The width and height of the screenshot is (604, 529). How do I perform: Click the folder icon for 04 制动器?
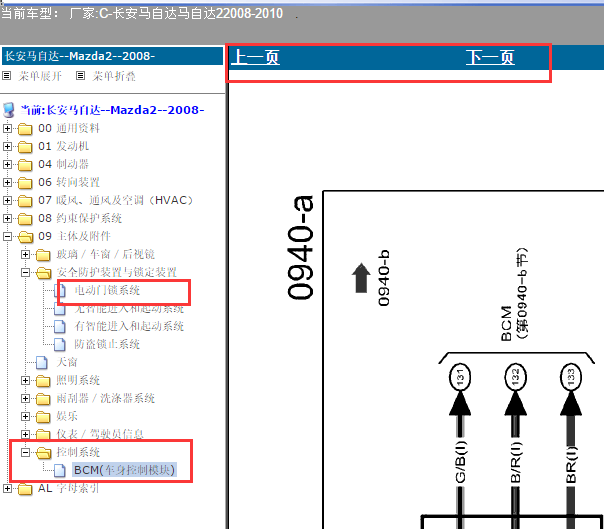pos(25,165)
